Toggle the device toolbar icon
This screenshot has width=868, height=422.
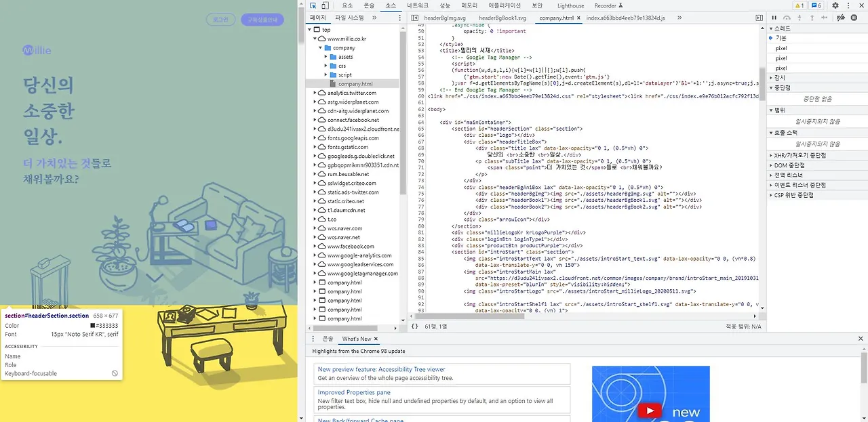(325, 5)
